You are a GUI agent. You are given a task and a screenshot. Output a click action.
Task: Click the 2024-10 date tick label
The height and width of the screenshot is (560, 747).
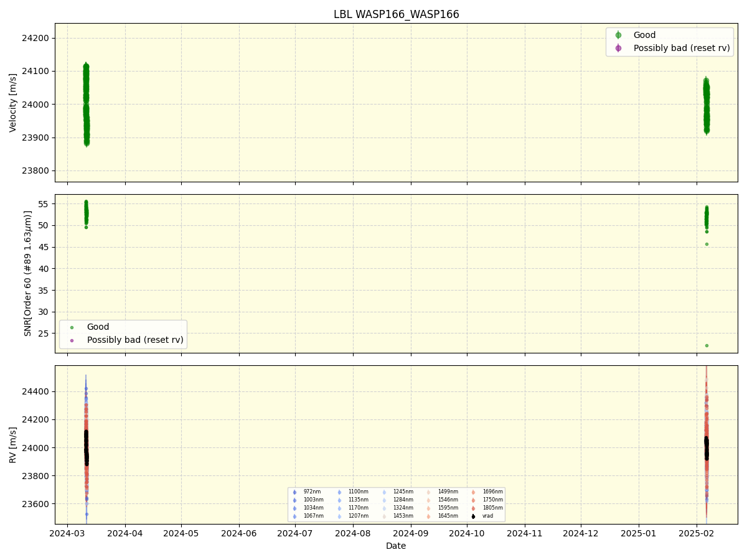(467, 533)
